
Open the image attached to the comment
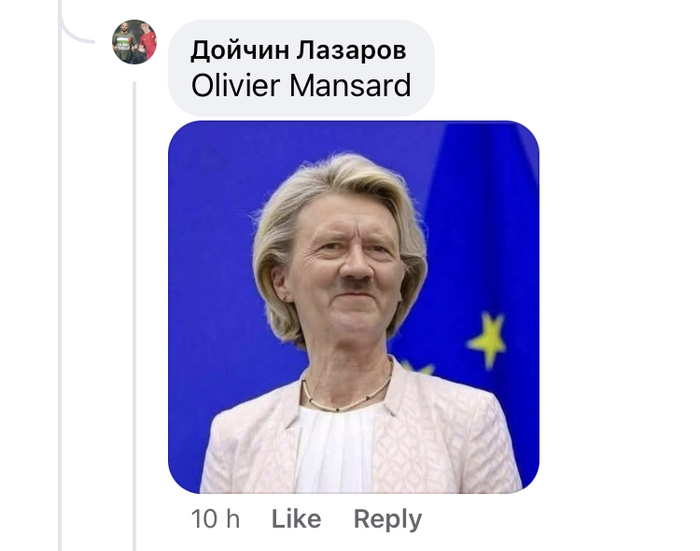pyautogui.click(x=354, y=307)
